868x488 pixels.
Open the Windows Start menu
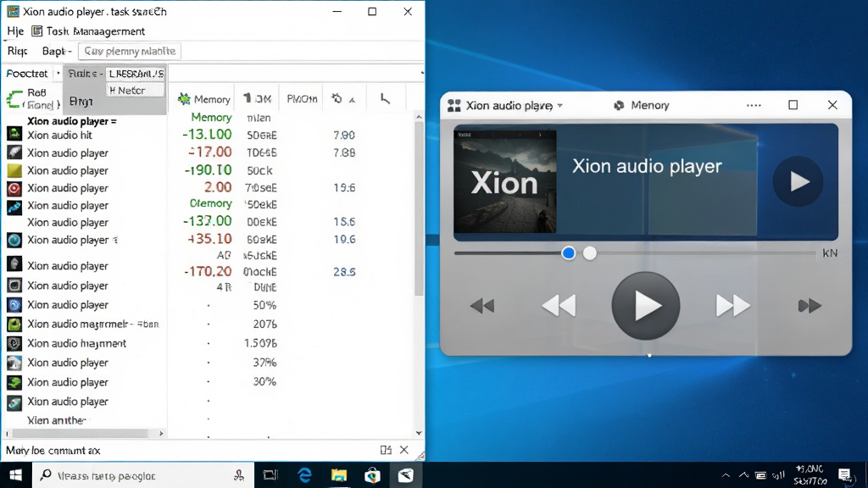point(15,475)
